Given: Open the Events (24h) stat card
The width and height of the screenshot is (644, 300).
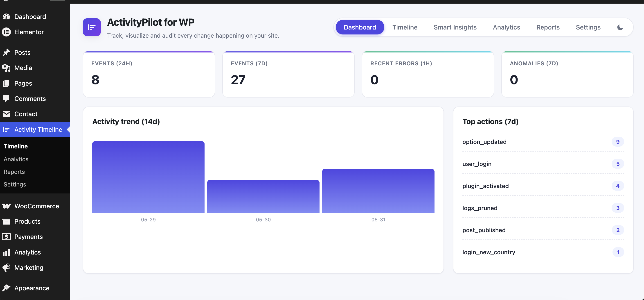Looking at the screenshot, I should point(149,74).
